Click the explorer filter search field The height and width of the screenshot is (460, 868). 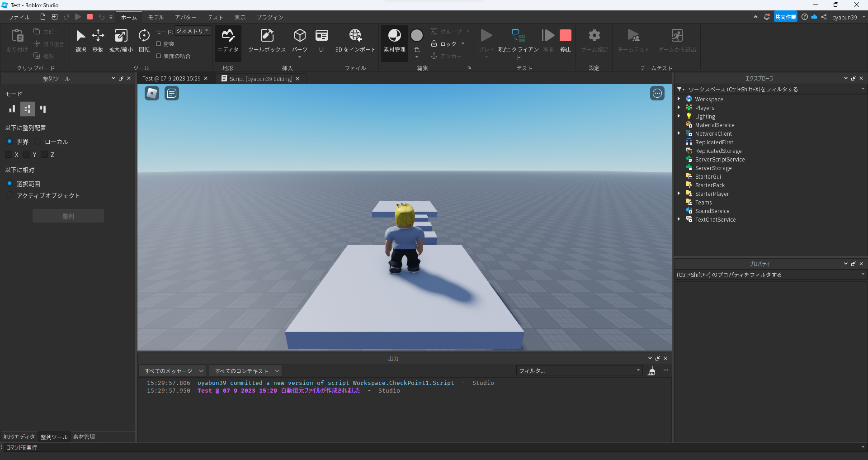[x=770, y=90]
